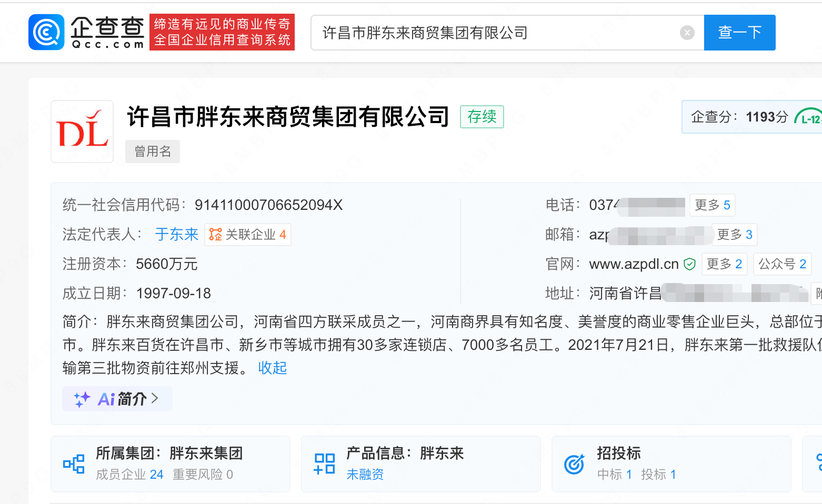Open the DL company logo thumbnail

click(x=82, y=132)
